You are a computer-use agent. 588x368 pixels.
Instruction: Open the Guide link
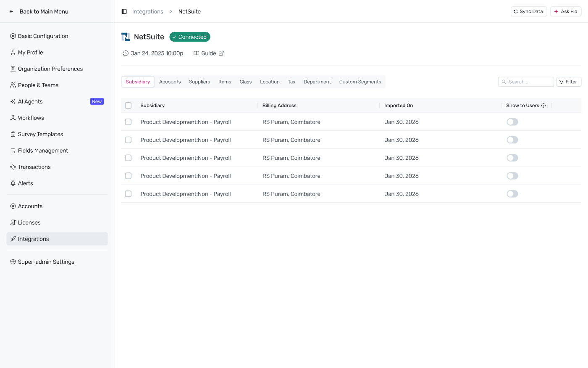209,53
